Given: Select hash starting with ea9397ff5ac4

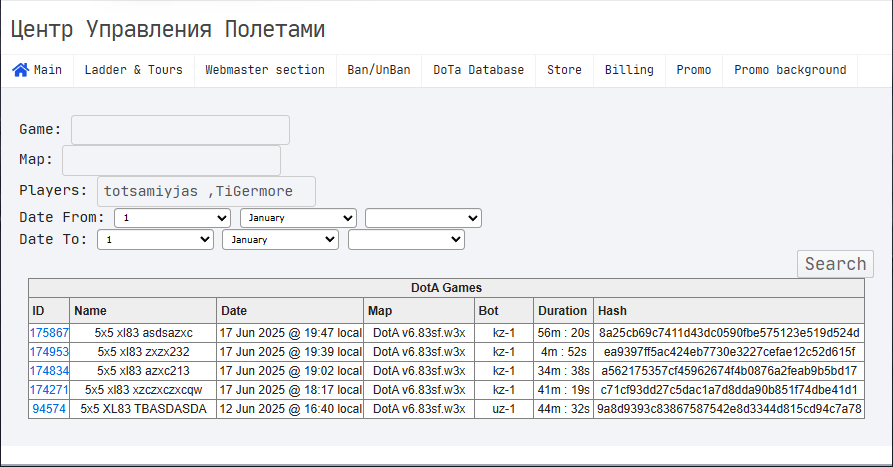Looking at the screenshot, I should (729, 352).
